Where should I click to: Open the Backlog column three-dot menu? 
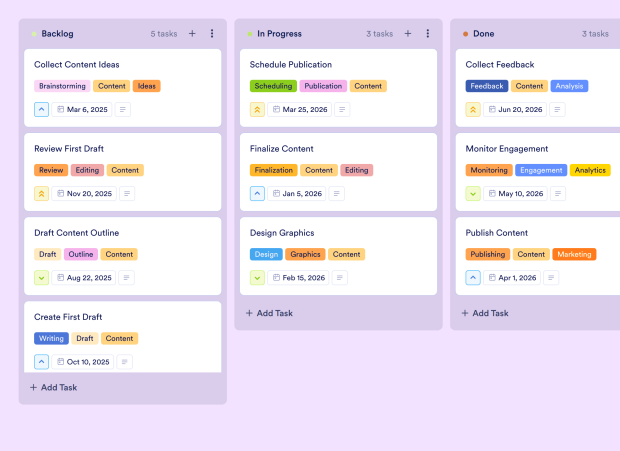coord(212,33)
